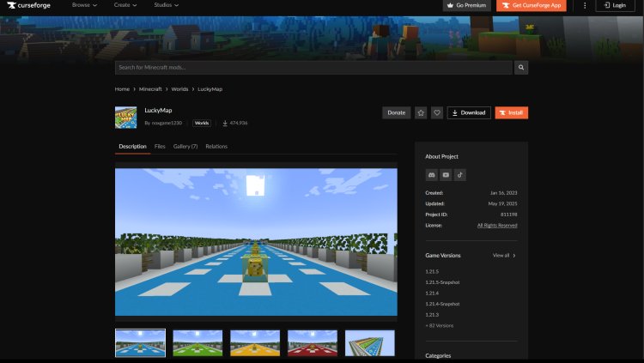The image size is (644, 363).
Task: Open the TikTok link icon
Action: point(460,175)
